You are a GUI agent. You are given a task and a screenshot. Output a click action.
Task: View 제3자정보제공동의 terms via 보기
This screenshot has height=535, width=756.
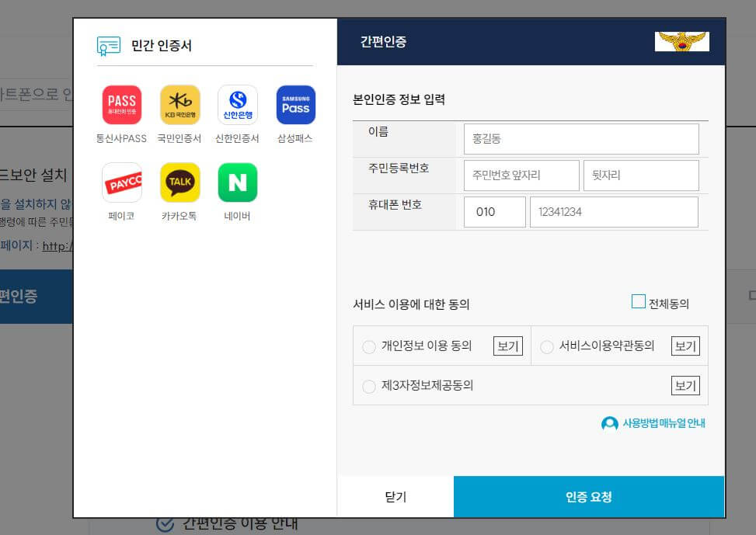[685, 386]
